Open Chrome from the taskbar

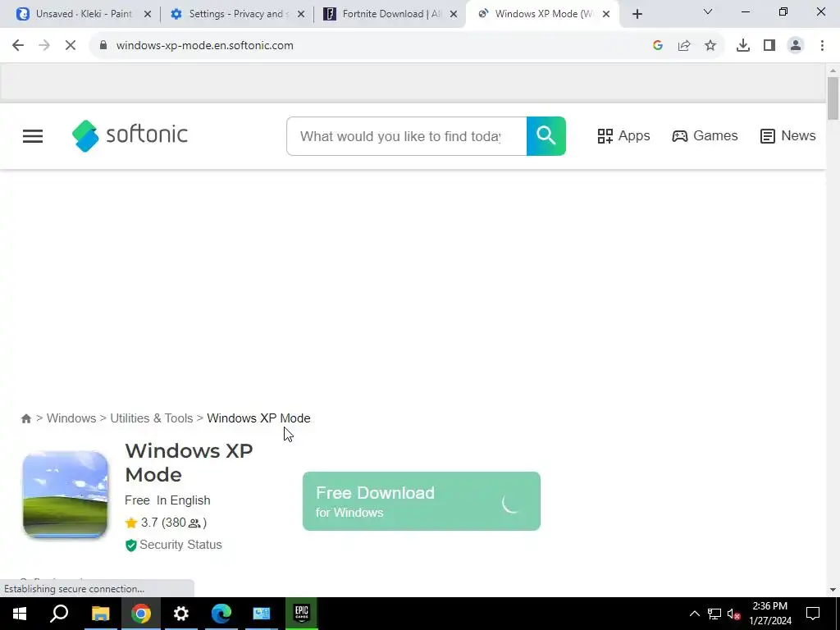(141, 614)
